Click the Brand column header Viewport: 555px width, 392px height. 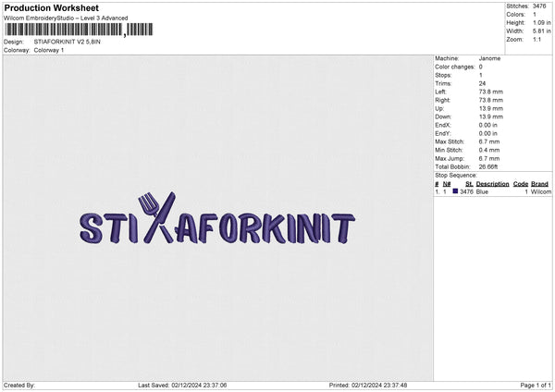539,184
